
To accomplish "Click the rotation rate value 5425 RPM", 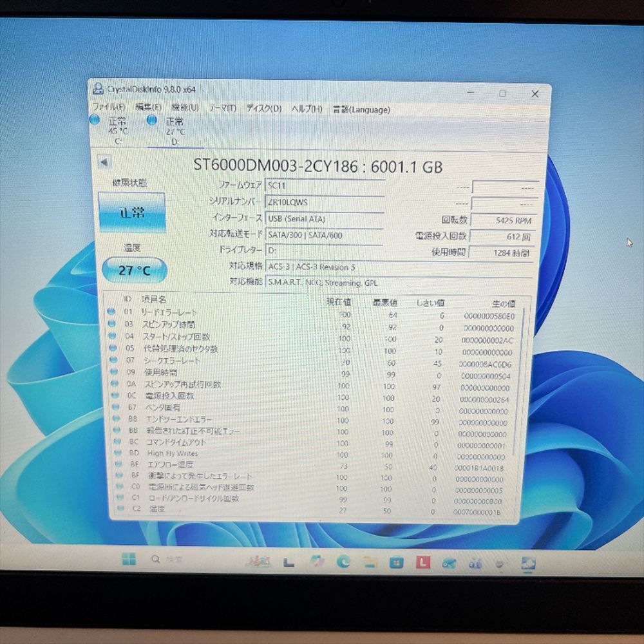I will [503, 220].
